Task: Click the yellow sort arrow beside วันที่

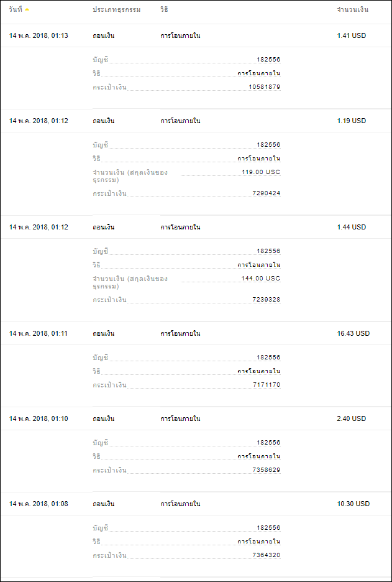Action: click(27, 10)
